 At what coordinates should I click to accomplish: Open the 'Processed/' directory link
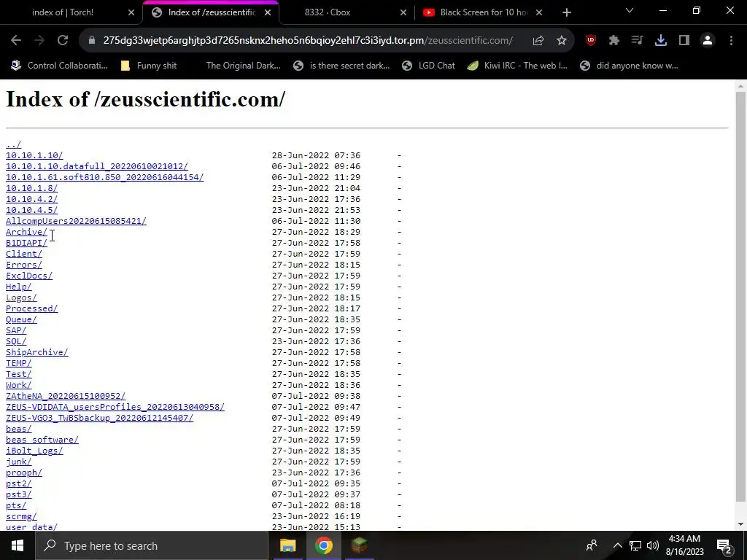click(31, 308)
